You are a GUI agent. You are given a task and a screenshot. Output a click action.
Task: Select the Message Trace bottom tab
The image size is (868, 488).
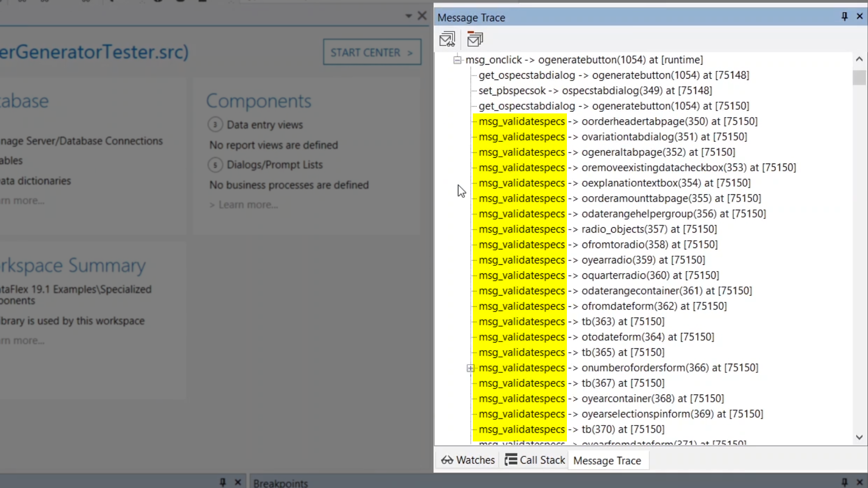point(607,460)
